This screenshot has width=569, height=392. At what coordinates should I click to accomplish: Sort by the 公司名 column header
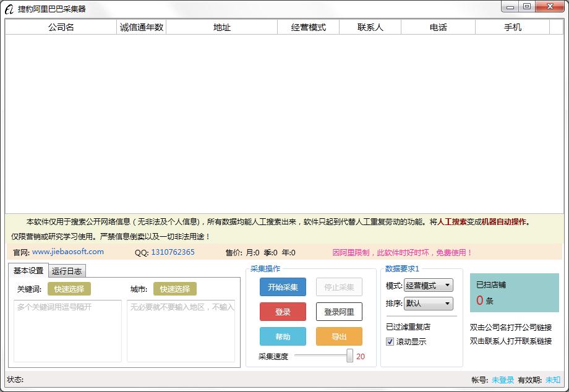tap(61, 27)
